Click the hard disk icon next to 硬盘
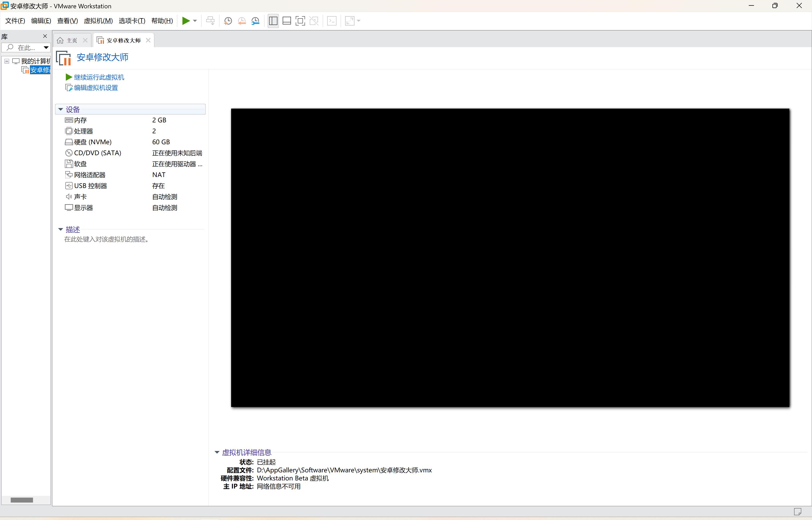812x520 pixels. 69,142
